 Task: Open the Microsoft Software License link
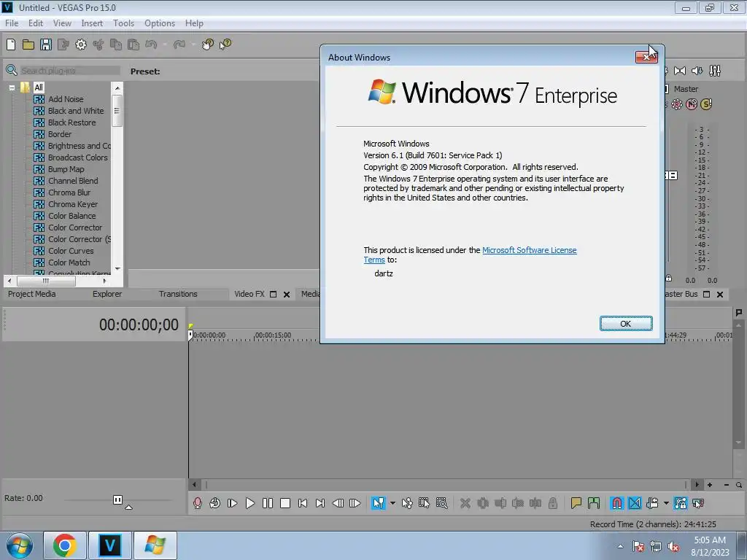[530, 250]
